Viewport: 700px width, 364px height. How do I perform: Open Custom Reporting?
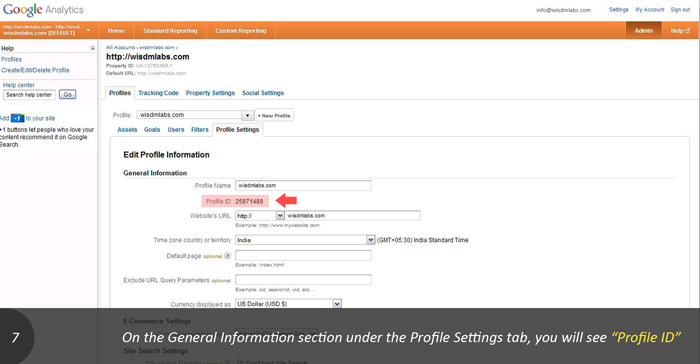click(x=241, y=31)
